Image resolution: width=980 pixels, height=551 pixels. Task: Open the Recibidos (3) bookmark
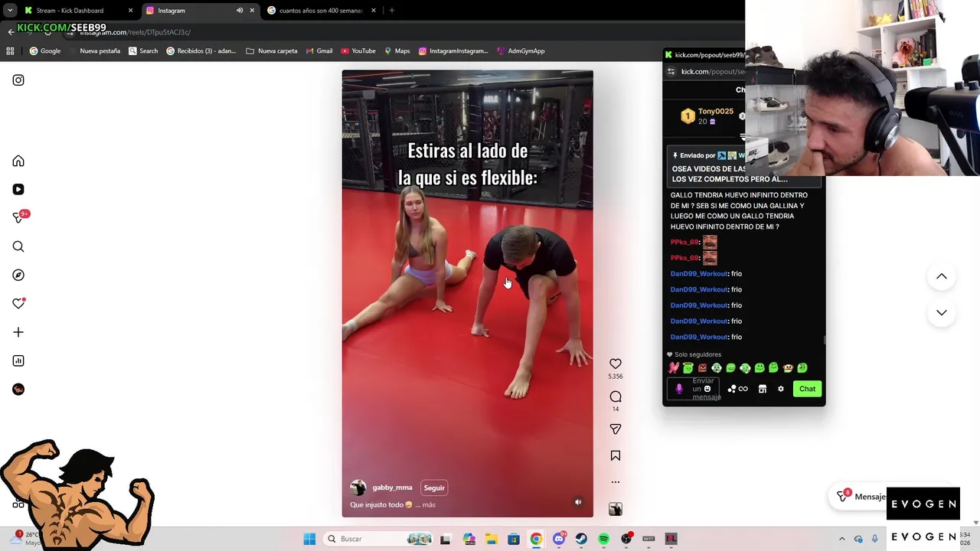201,51
